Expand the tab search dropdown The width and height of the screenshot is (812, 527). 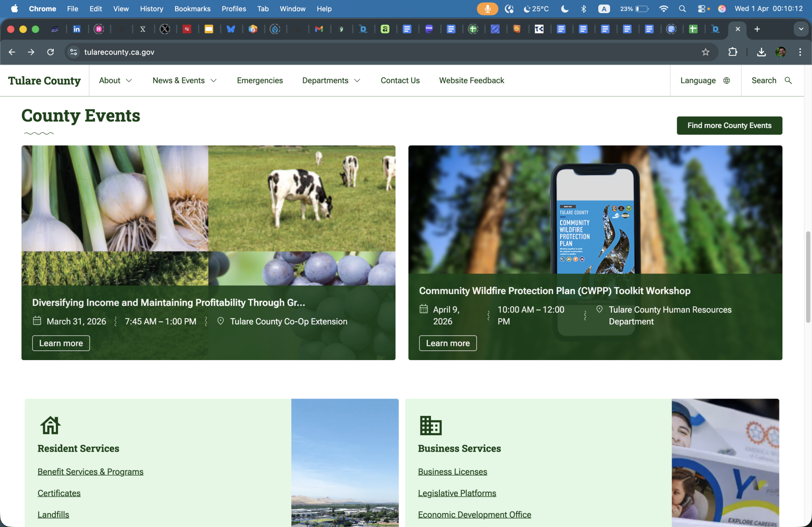pyautogui.click(x=801, y=29)
